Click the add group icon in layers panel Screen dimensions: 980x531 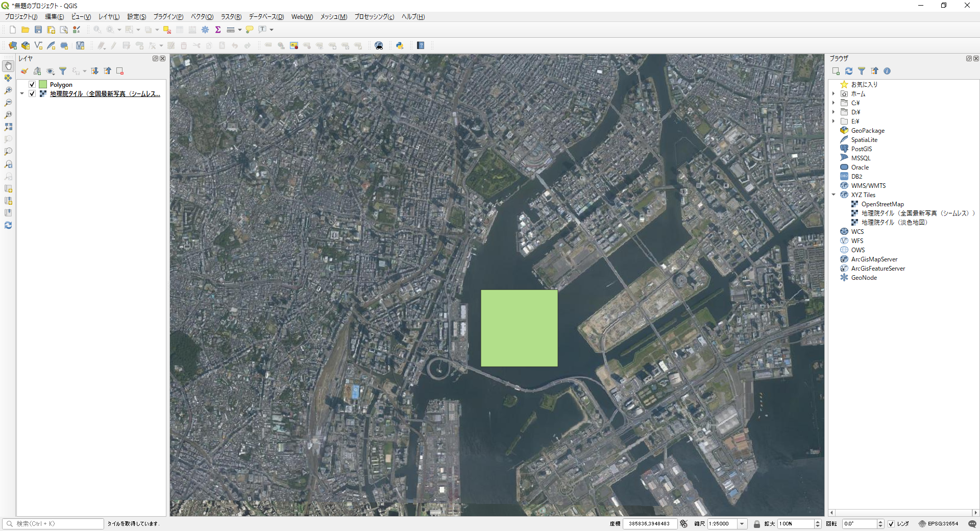[x=37, y=71]
